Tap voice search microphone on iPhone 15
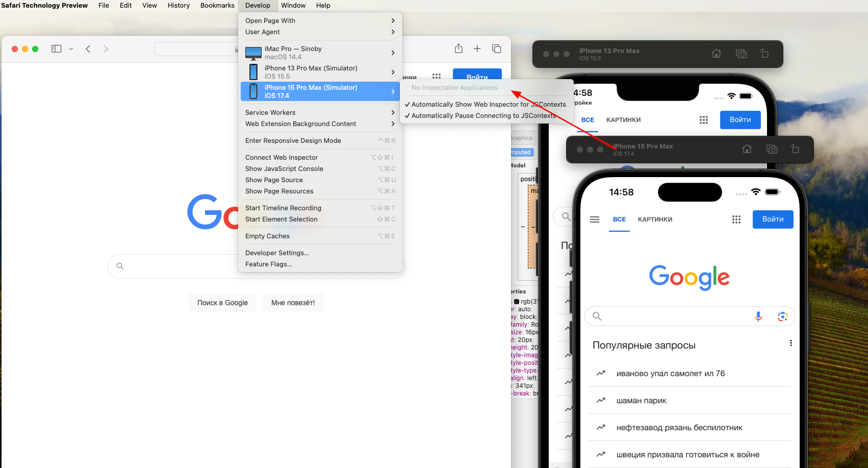 758,316
